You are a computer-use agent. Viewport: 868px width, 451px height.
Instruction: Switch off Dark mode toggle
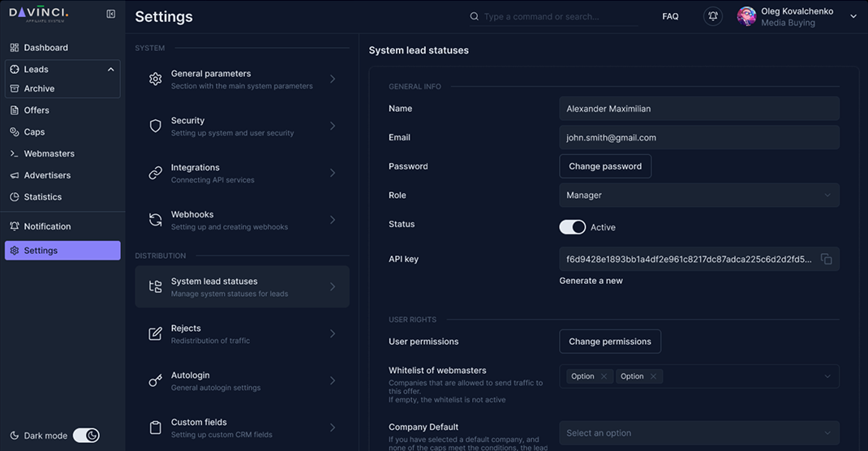coord(86,436)
